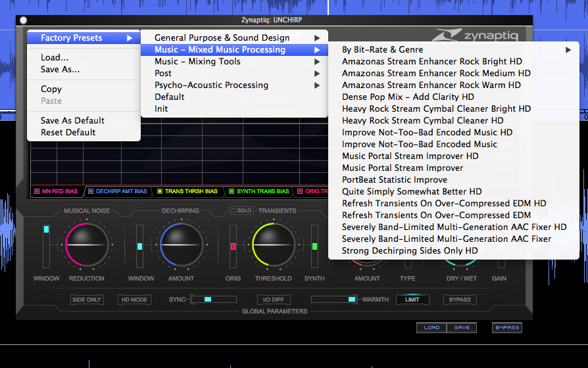This screenshot has width=588, height=368.
Task: Enable the SOLO checkbox for Transients
Action: tap(233, 210)
